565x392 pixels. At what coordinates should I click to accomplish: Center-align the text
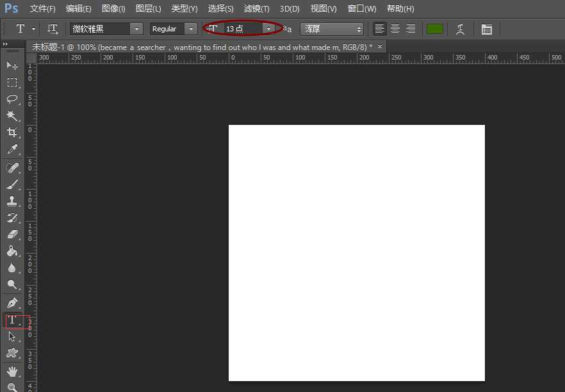(395, 29)
